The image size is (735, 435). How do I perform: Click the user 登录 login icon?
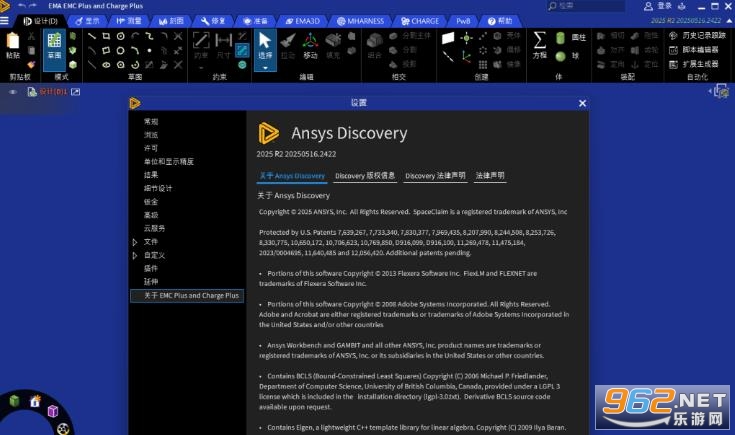coord(648,6)
